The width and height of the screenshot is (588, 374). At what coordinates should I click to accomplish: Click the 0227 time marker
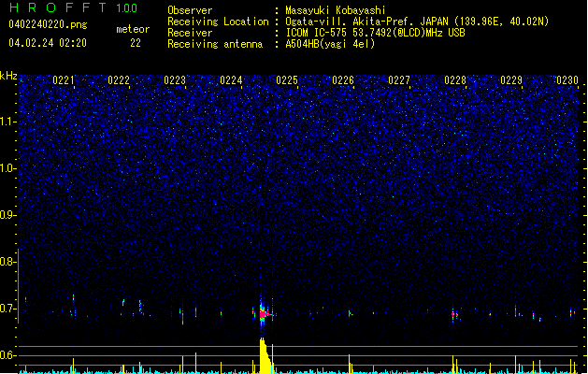399,80
